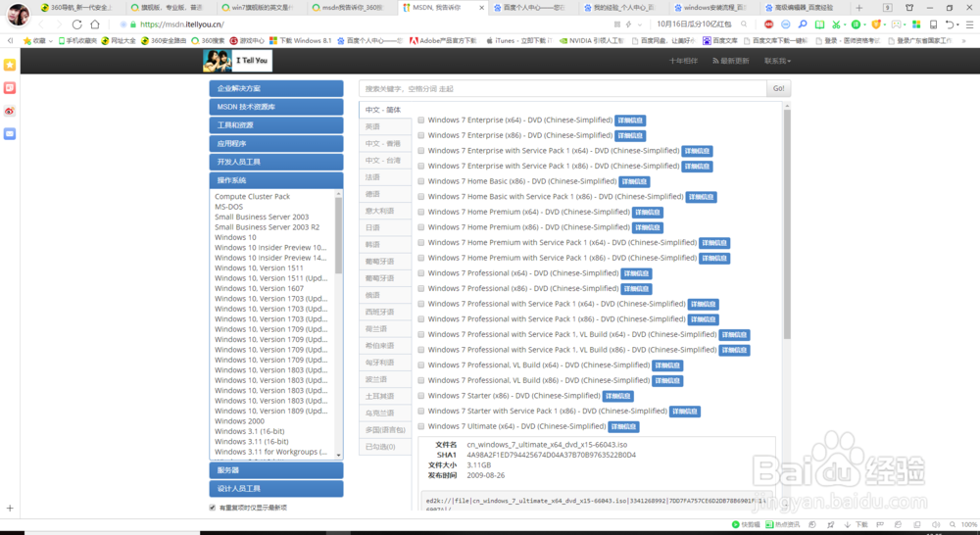Click the Go! search button

click(779, 89)
